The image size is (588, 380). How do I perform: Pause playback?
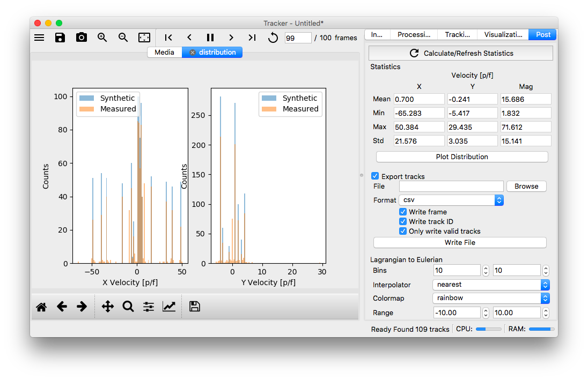210,38
